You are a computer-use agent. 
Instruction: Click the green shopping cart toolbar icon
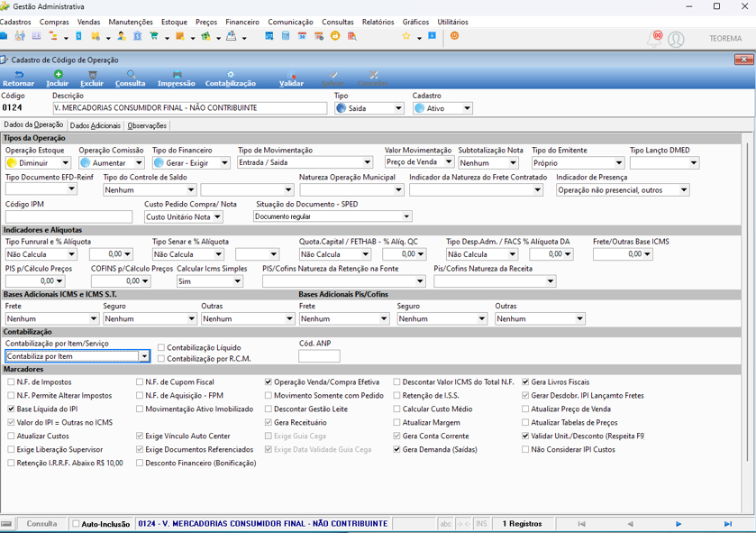pos(154,36)
